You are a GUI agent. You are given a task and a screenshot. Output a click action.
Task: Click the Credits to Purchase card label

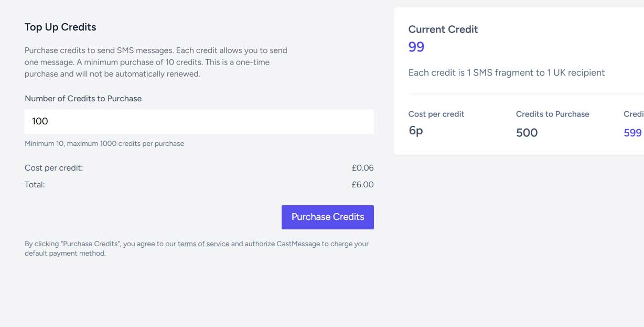pyautogui.click(x=553, y=114)
